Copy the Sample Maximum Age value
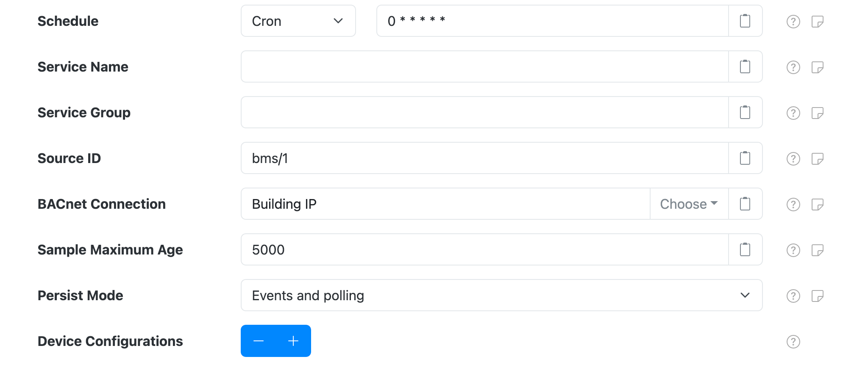This screenshot has height=365, width=868. (745, 249)
